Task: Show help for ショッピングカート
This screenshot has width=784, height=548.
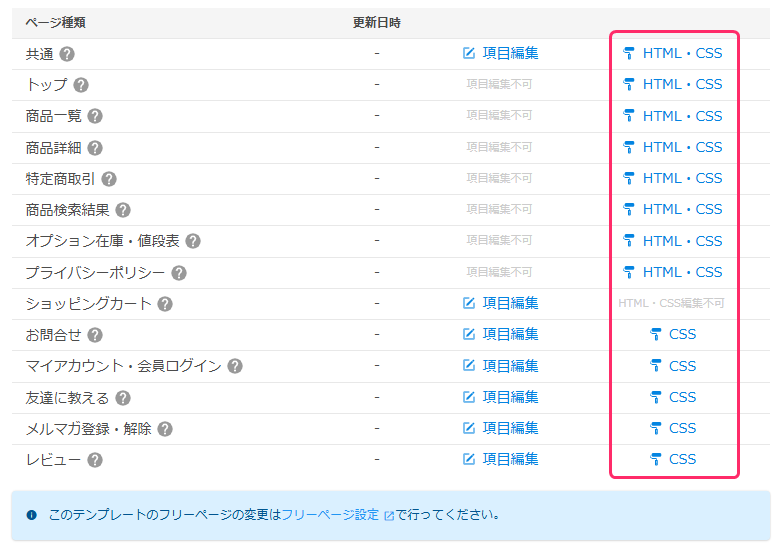Action: pos(165,304)
